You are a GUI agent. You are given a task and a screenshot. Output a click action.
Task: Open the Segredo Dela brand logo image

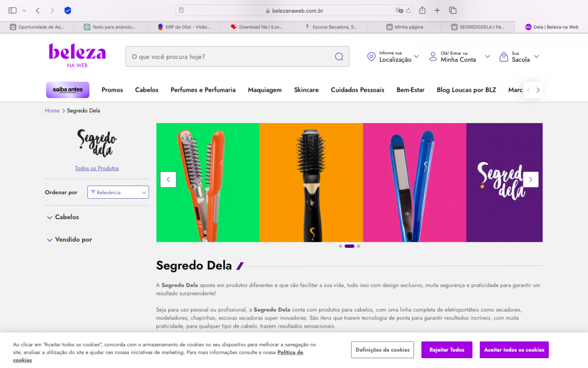pos(97,144)
